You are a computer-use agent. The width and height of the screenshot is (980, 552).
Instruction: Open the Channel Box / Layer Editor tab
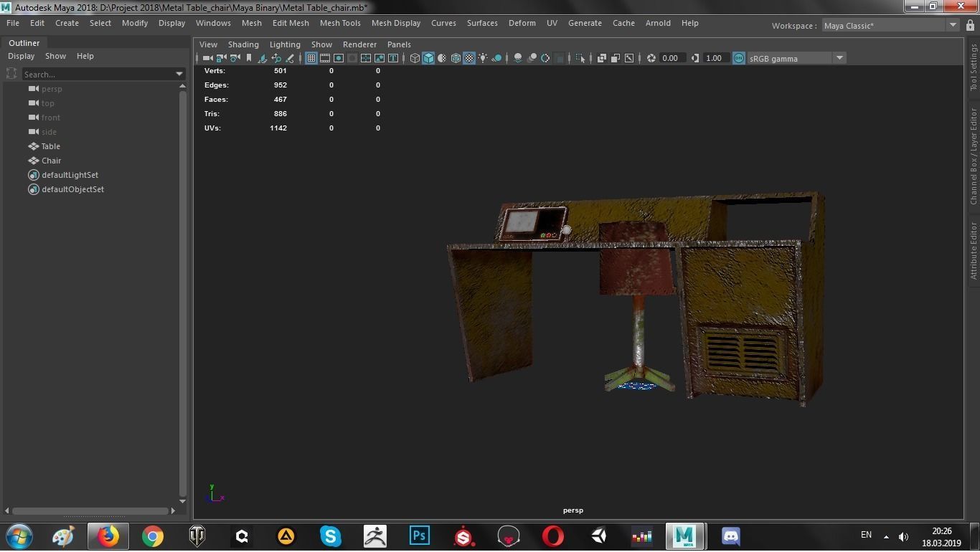(974, 156)
